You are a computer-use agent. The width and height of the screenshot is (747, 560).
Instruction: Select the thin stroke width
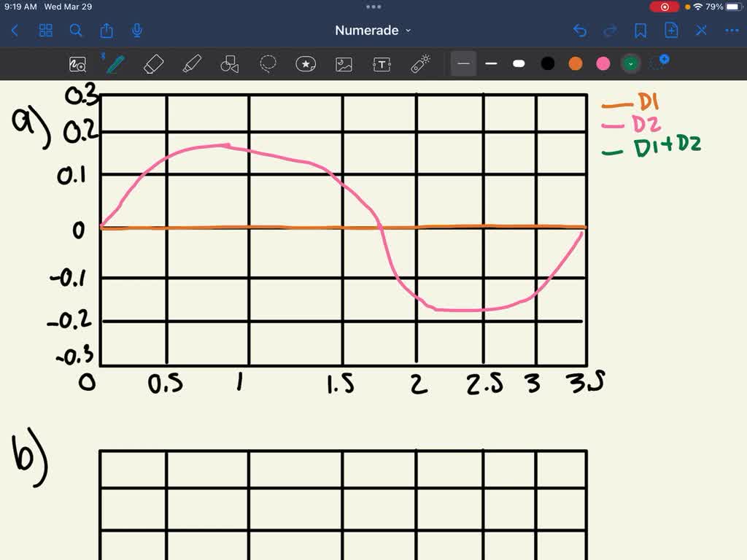[463, 64]
